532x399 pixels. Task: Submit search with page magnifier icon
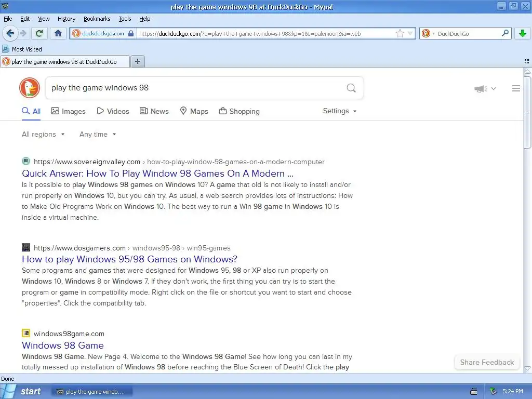click(351, 88)
